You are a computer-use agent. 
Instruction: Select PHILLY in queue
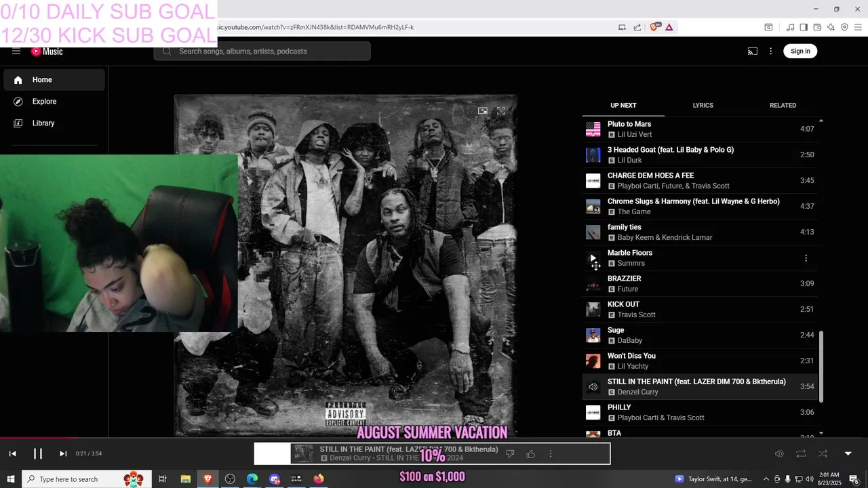click(x=701, y=412)
